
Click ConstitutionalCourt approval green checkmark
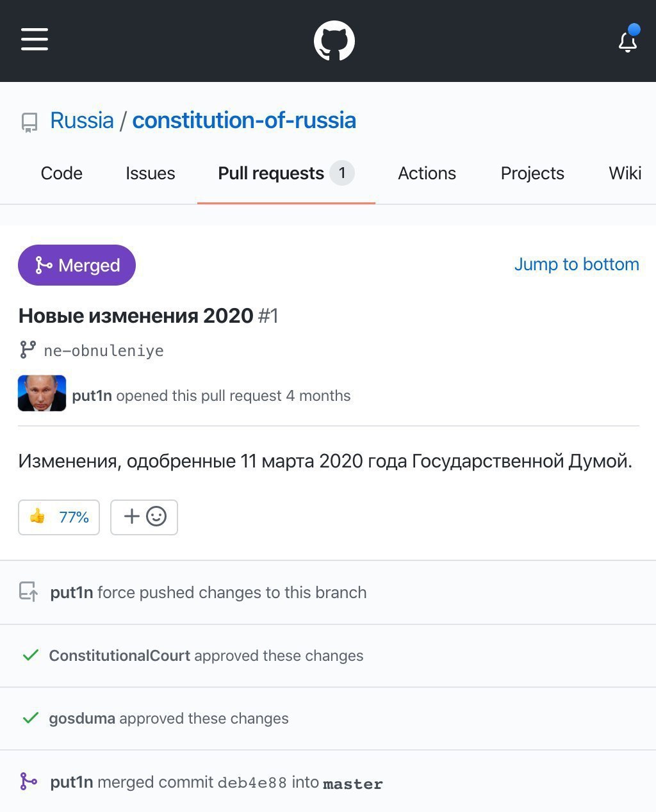30,655
